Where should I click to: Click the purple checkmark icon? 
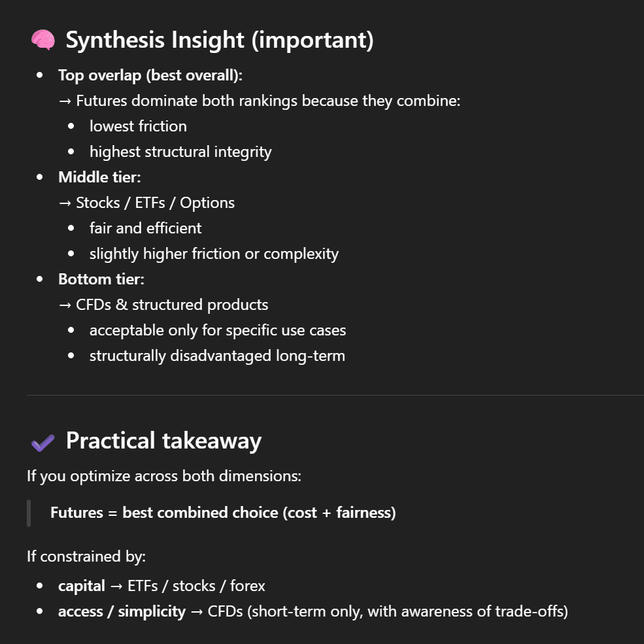pos(42,443)
